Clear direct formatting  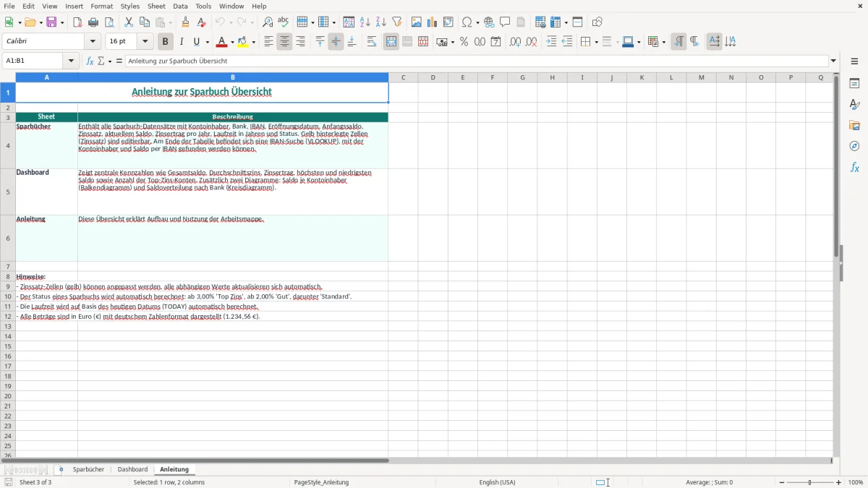[202, 22]
